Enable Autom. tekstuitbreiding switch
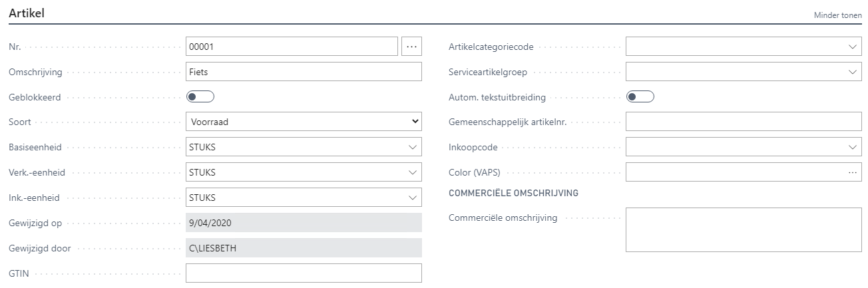The image size is (868, 288). pos(640,97)
